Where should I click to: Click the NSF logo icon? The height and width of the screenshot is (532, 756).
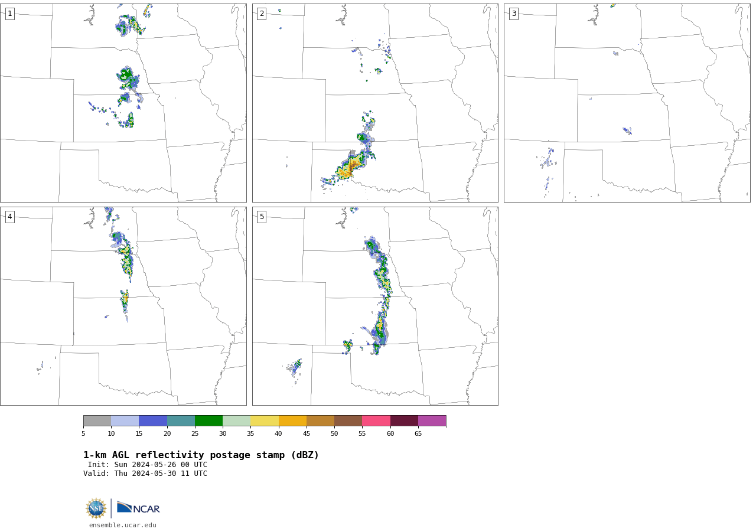pyautogui.click(x=96, y=508)
